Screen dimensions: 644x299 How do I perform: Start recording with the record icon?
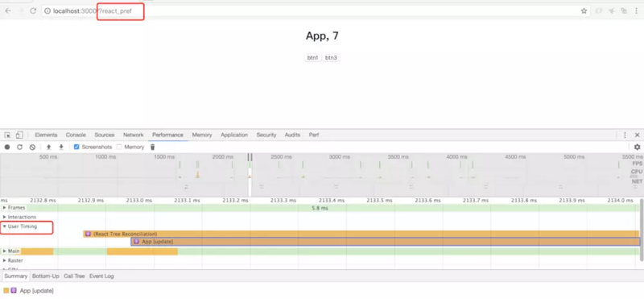point(7,147)
